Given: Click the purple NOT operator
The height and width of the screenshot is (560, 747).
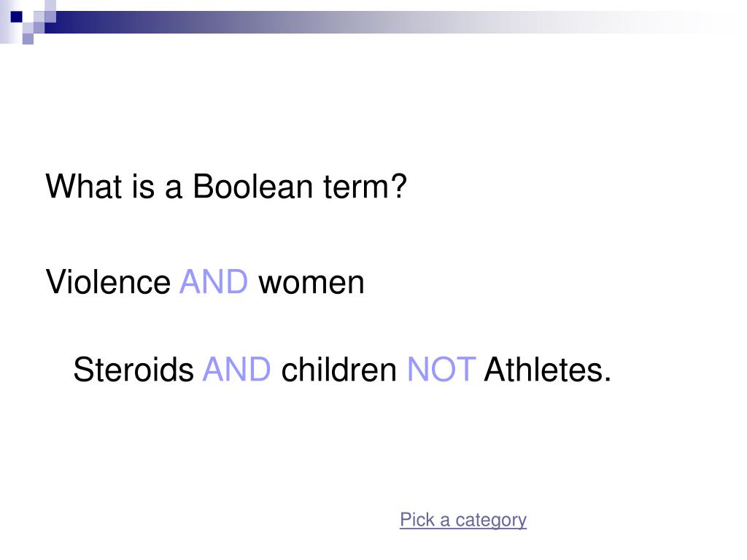Looking at the screenshot, I should (441, 370).
